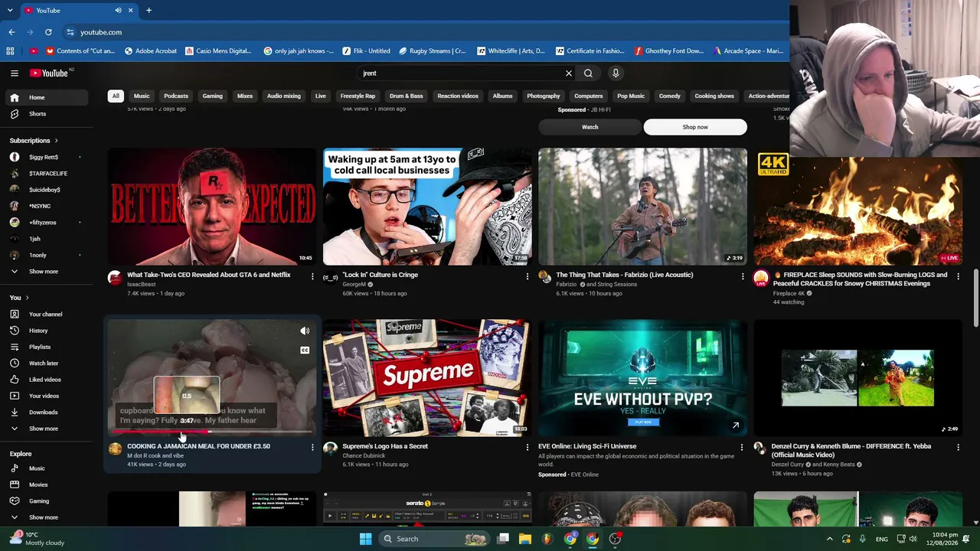The image size is (980, 551).
Task: Mute the previewing Jamaican meal video
Action: 305,331
